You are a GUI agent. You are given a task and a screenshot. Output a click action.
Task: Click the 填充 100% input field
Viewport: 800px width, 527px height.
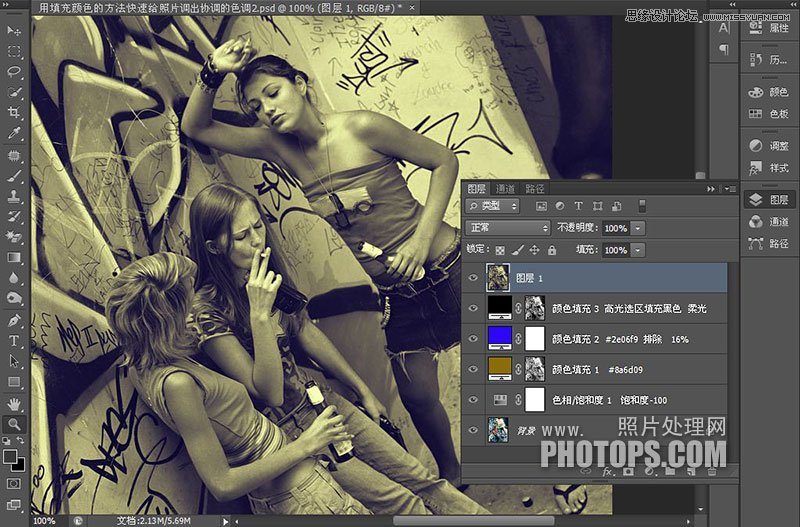pyautogui.click(x=616, y=250)
